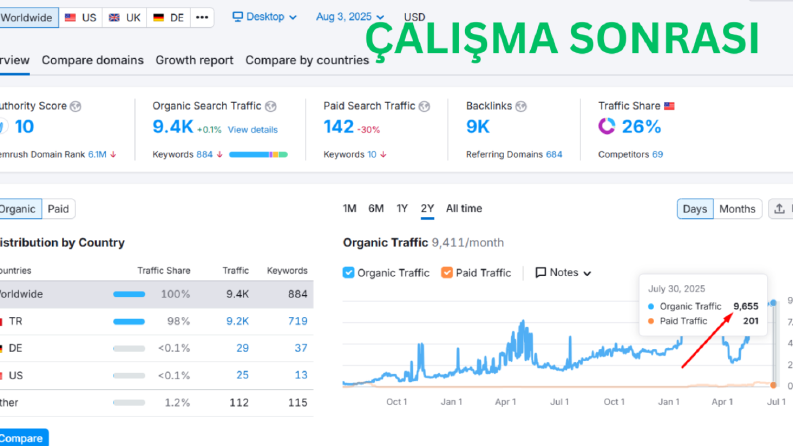The image size is (793, 446).
Task: Click TR keywords value 719
Action: (x=298, y=321)
